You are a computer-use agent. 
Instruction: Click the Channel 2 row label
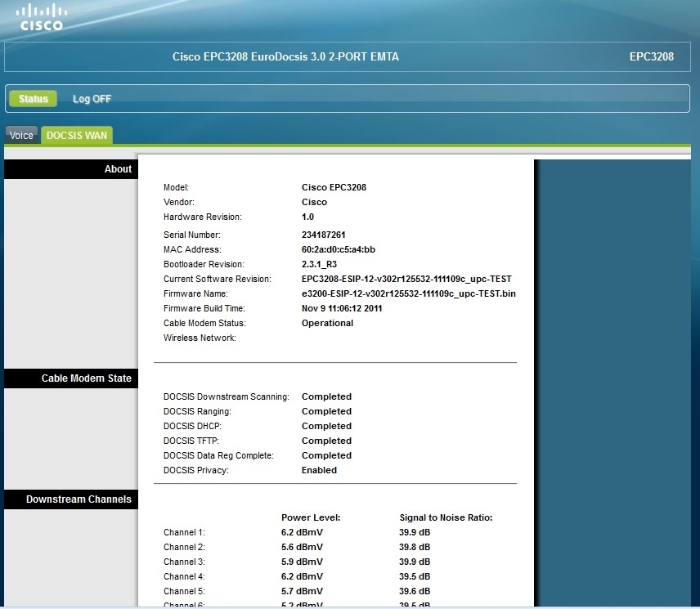tap(184, 547)
